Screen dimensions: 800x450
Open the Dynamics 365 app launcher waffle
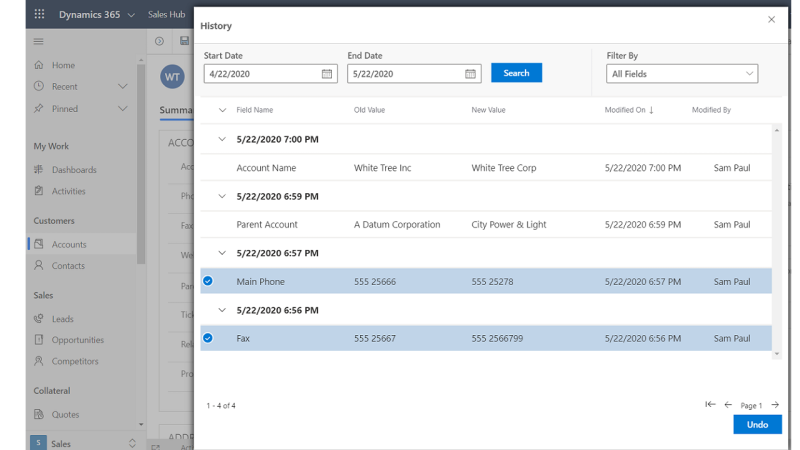click(39, 15)
